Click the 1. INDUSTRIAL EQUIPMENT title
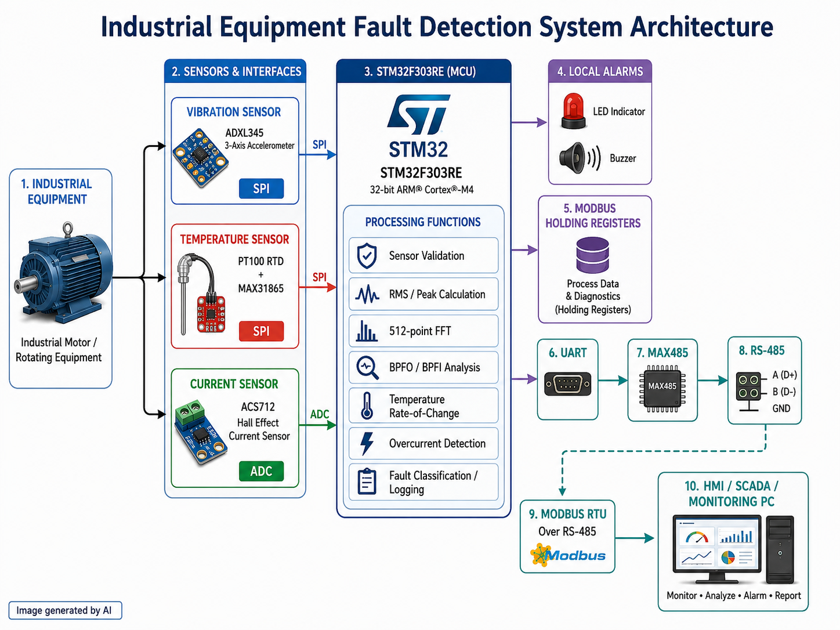840x630 pixels. (x=57, y=191)
